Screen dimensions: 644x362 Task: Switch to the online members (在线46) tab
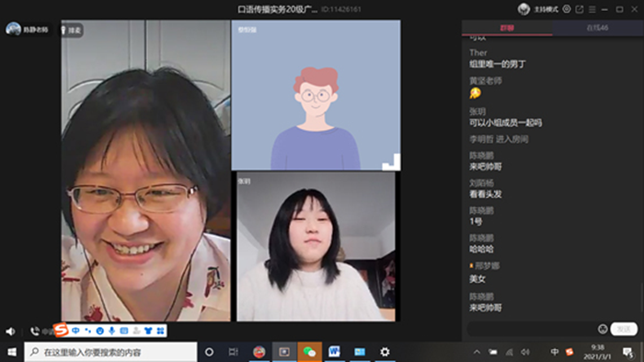(598, 28)
